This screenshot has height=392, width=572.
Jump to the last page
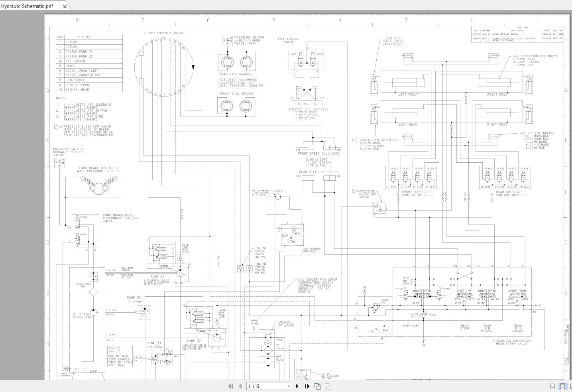pos(307,386)
